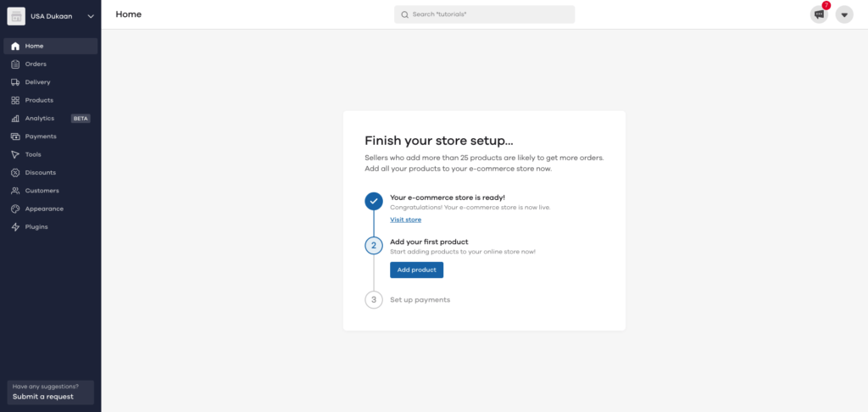868x412 pixels.
Task: Click the Plugins lightning bolt icon
Action: coord(15,227)
